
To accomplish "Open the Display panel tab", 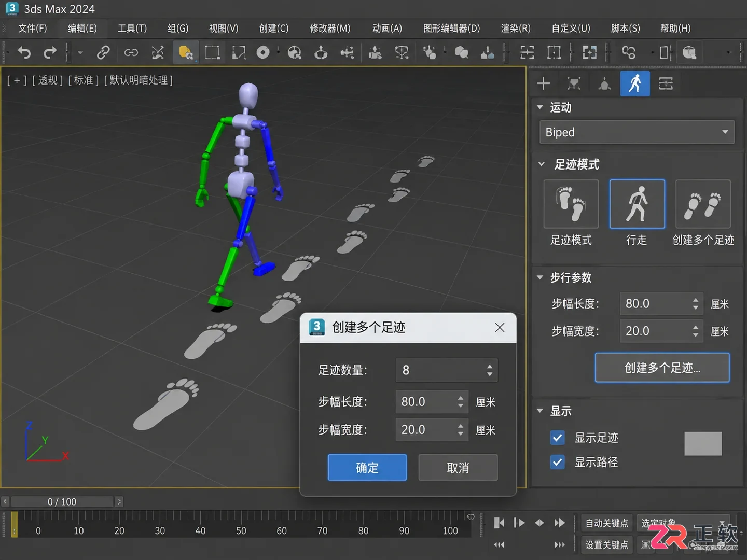I will 666,83.
